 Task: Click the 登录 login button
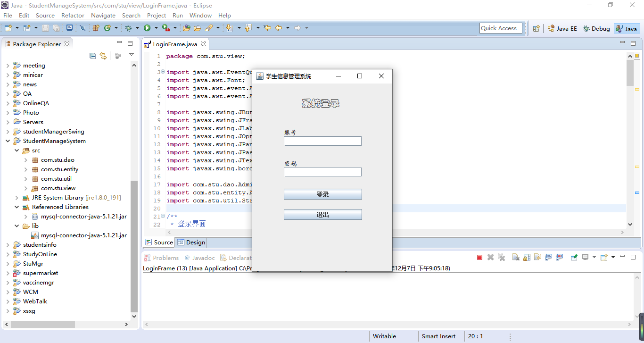tap(323, 194)
